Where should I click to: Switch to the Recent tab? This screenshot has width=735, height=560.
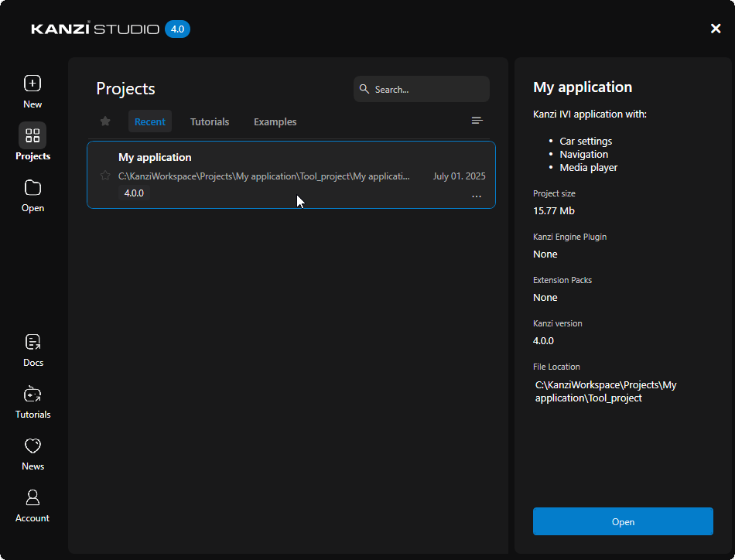click(150, 121)
